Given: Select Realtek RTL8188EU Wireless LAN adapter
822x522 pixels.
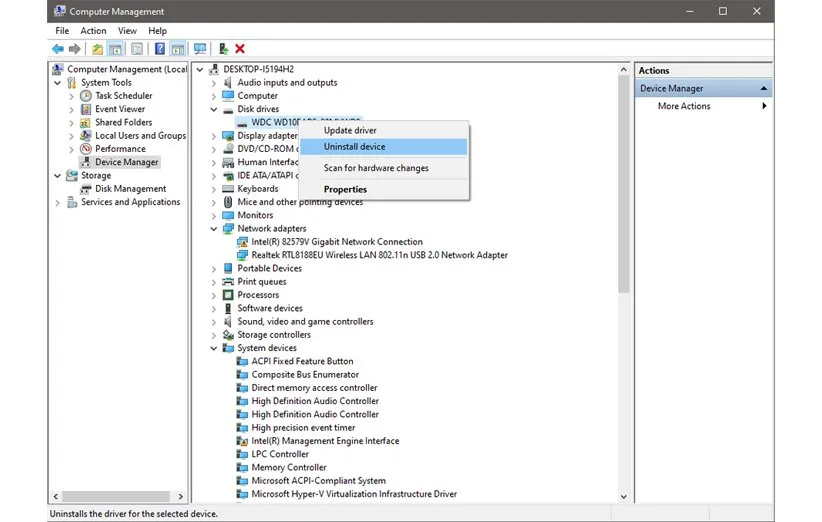Looking at the screenshot, I should coord(379,255).
